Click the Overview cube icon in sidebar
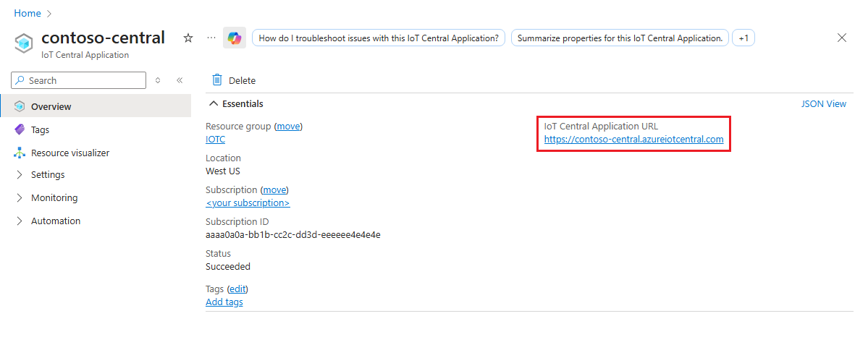This screenshot has height=337, width=868. click(20, 107)
